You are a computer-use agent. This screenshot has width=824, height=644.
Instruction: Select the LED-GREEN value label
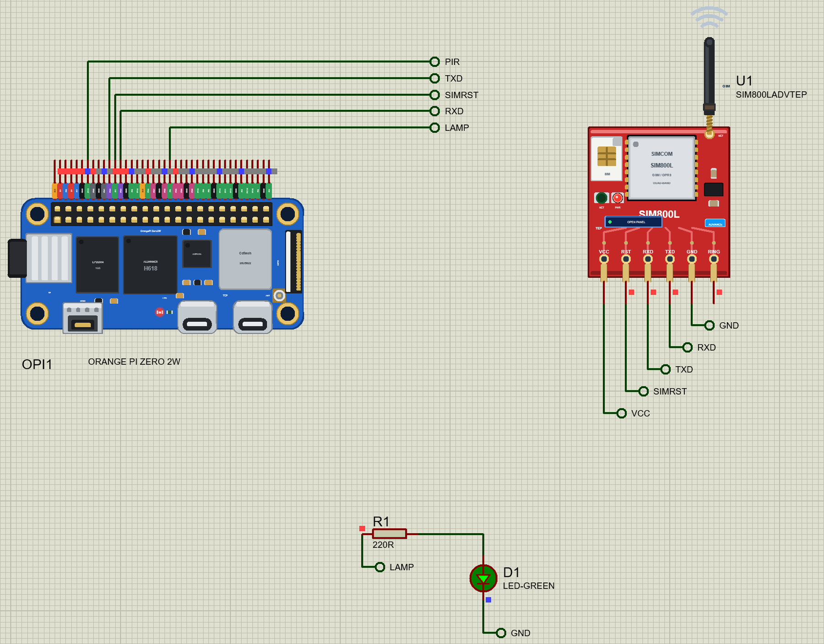(x=529, y=586)
